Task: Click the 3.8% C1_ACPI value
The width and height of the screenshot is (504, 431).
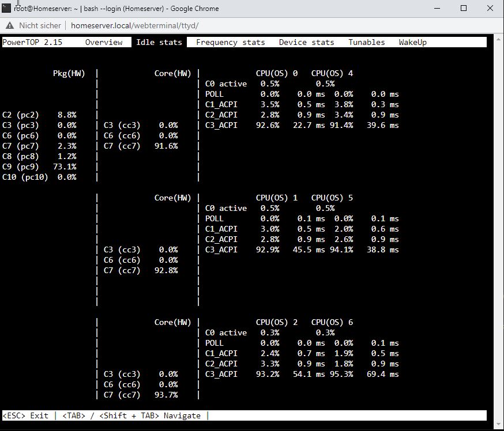Action: (x=344, y=105)
